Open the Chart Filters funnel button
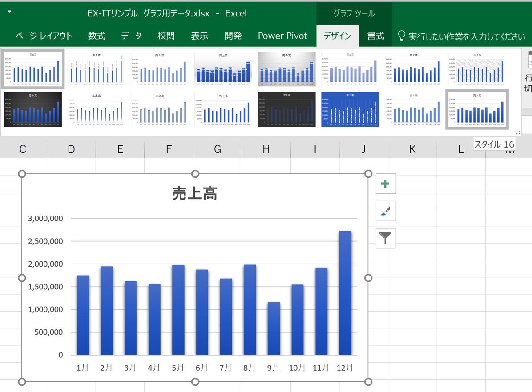The image size is (532, 392). tap(386, 238)
